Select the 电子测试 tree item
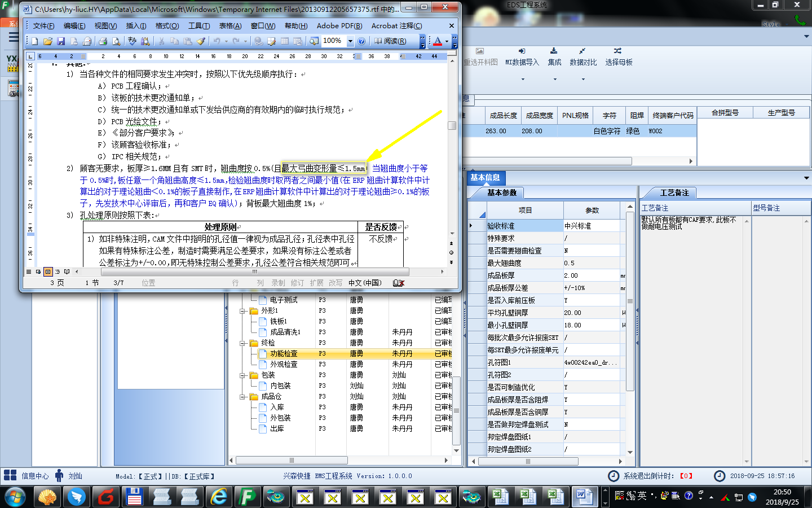This screenshot has width=812, height=508. (x=284, y=300)
